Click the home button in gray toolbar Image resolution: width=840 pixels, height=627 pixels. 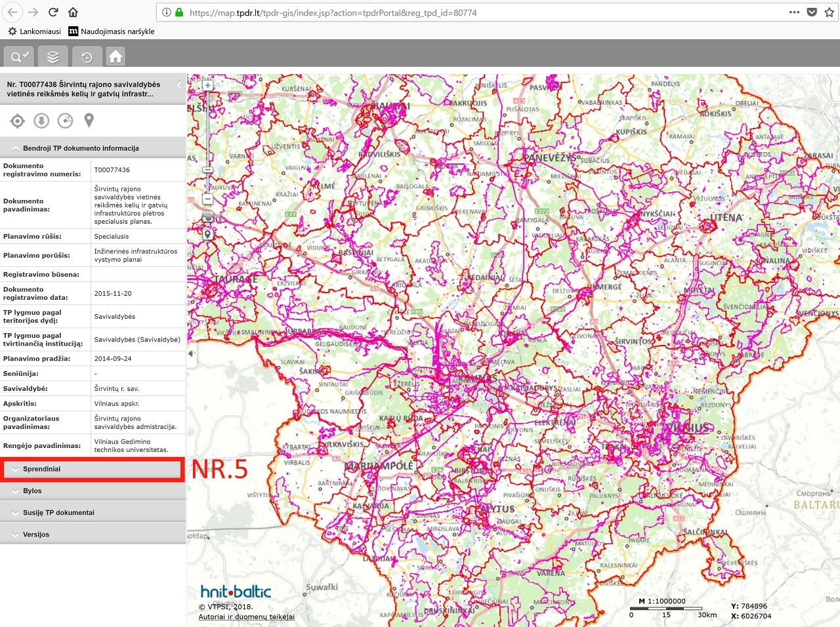coord(115,57)
